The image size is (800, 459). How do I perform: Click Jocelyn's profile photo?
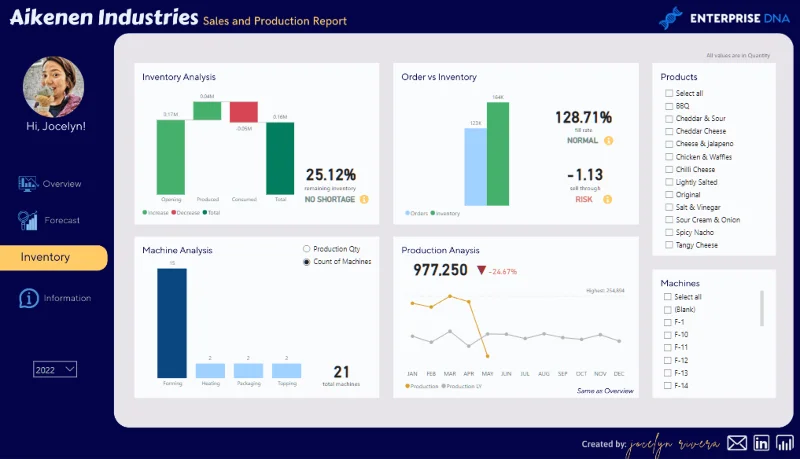54,87
